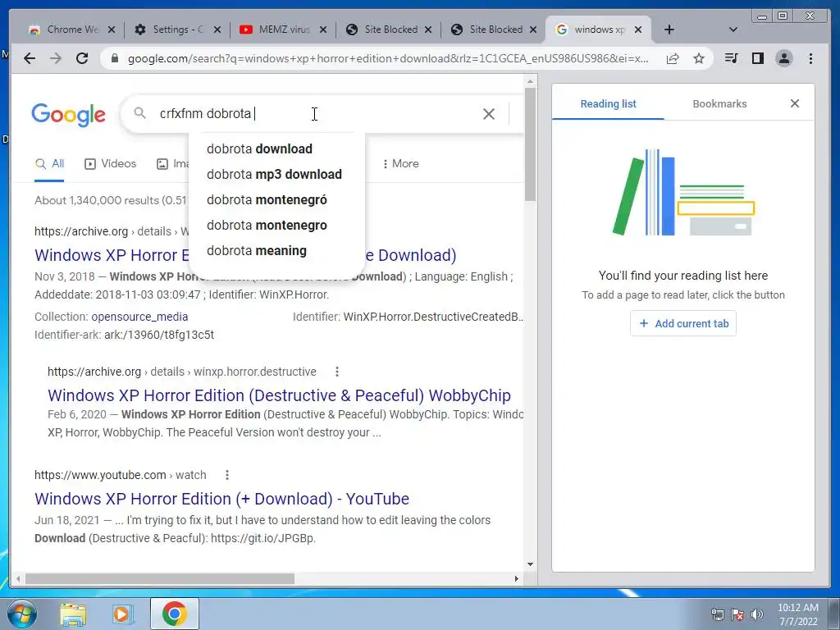Close the first Site Blocked tab
This screenshot has height=630, width=840.
428,30
